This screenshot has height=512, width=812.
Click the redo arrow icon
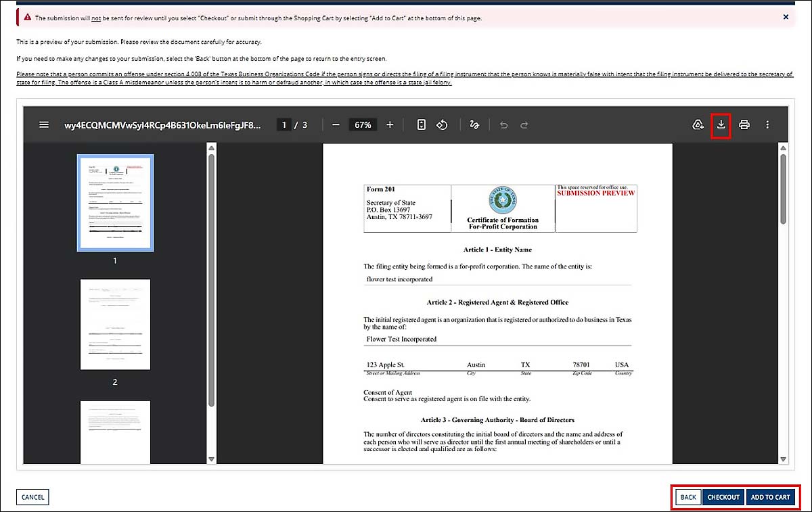pos(524,125)
